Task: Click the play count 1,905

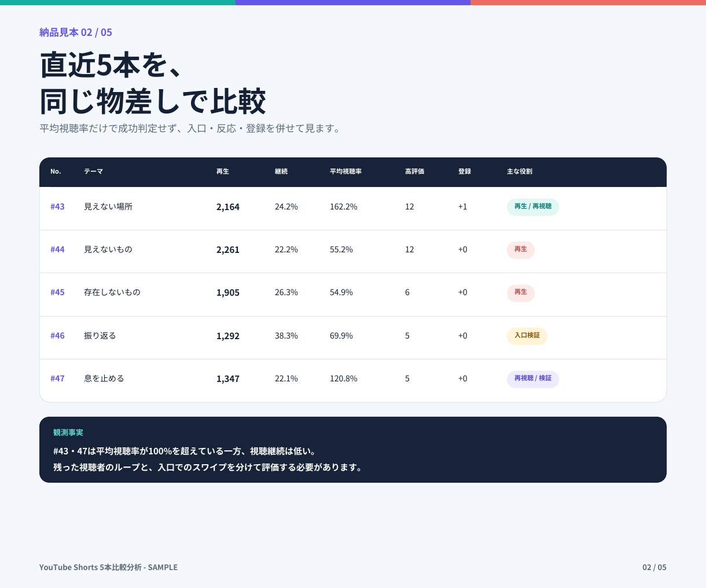Action: tap(228, 292)
